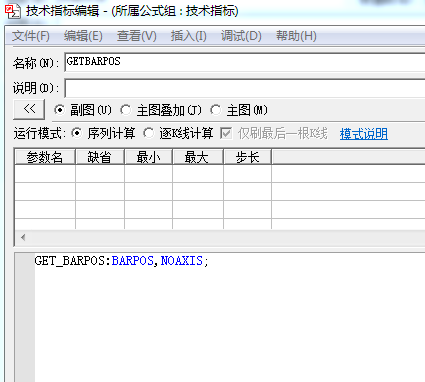The height and width of the screenshot is (382, 425).
Task: Select 逐K线计算 run mode
Action: click(x=148, y=134)
